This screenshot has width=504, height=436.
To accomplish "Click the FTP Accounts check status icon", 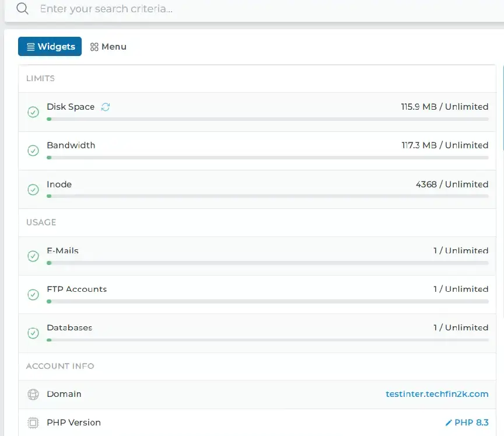I will click(x=33, y=295).
